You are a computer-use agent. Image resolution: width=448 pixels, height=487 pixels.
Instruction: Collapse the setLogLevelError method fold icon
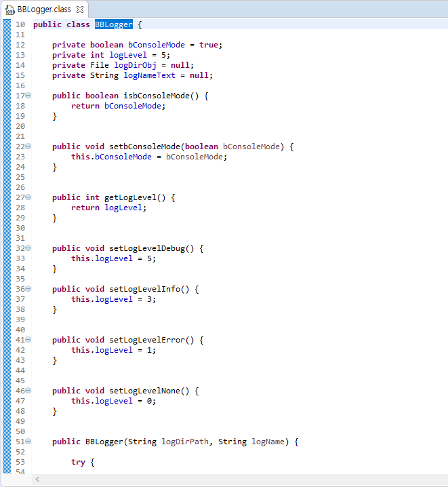point(28,340)
